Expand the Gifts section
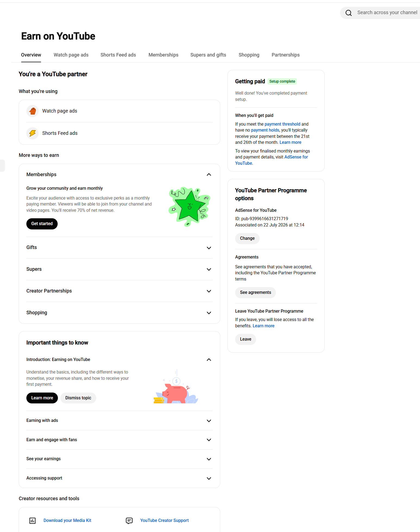Screen dimensions: 420x532 [209, 248]
